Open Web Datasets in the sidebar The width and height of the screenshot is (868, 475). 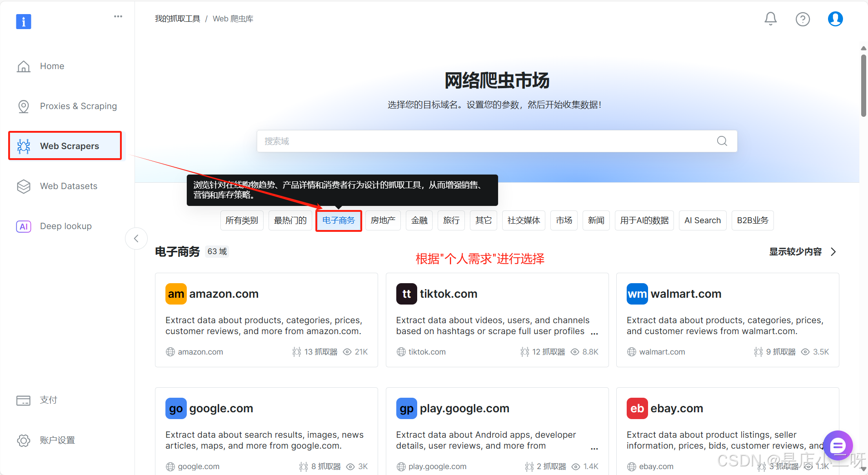[68, 186]
